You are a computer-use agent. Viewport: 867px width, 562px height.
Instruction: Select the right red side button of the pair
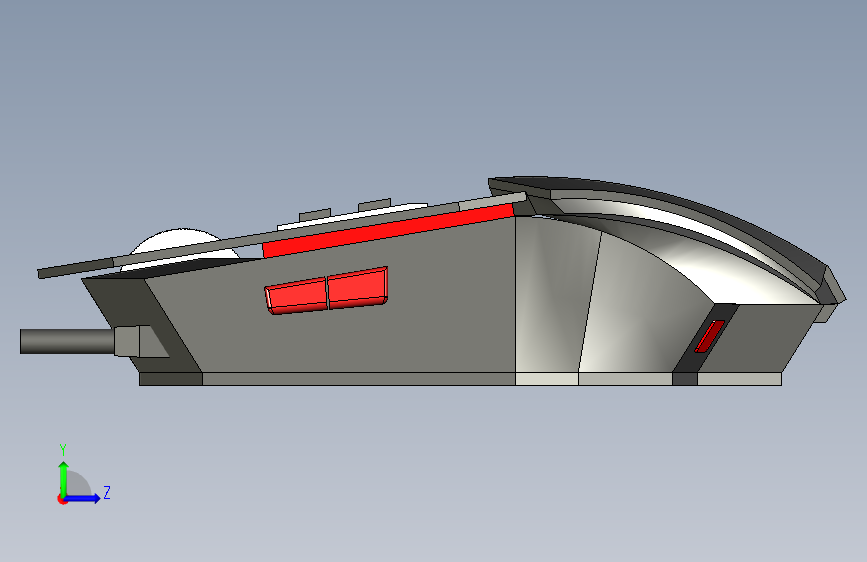[x=358, y=288]
